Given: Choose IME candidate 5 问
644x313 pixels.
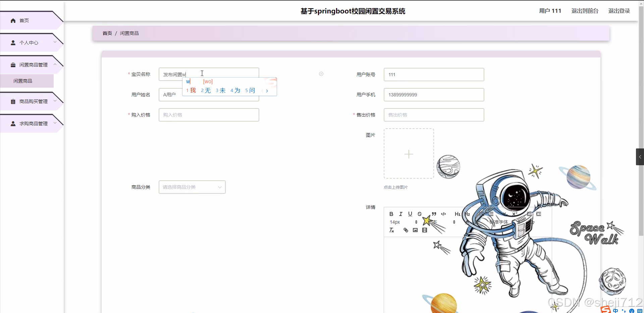Looking at the screenshot, I should point(250,90).
